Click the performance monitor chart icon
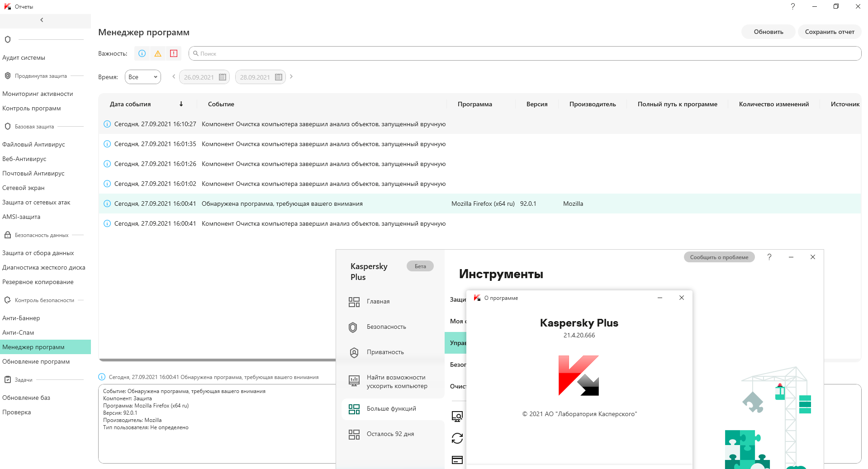 click(x=354, y=381)
